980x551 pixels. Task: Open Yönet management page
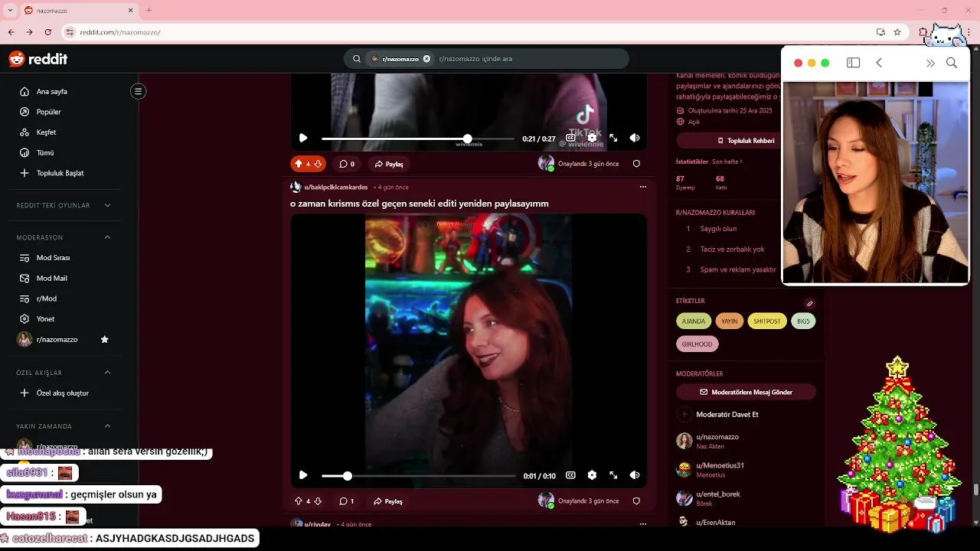point(45,319)
